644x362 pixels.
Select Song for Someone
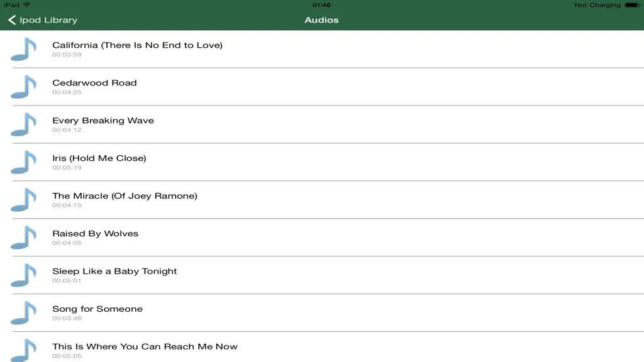(x=322, y=314)
